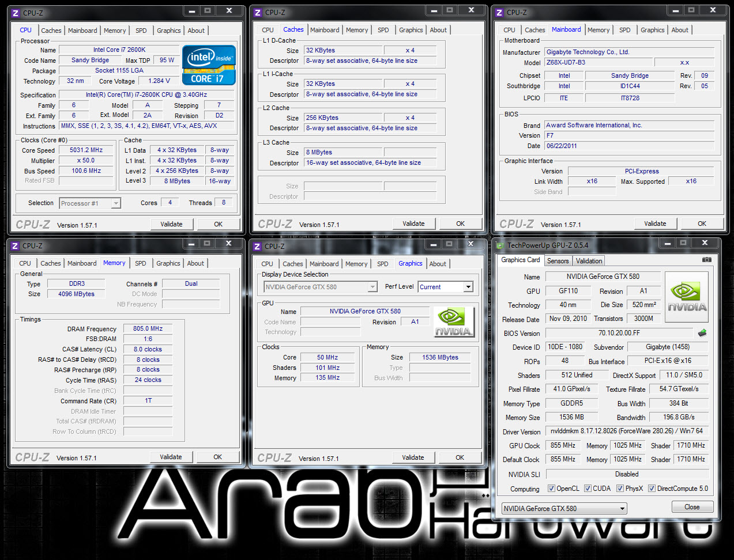The image size is (734, 560).
Task: Open Graphics tab in the L1 D-Cache window
Action: pos(411,30)
